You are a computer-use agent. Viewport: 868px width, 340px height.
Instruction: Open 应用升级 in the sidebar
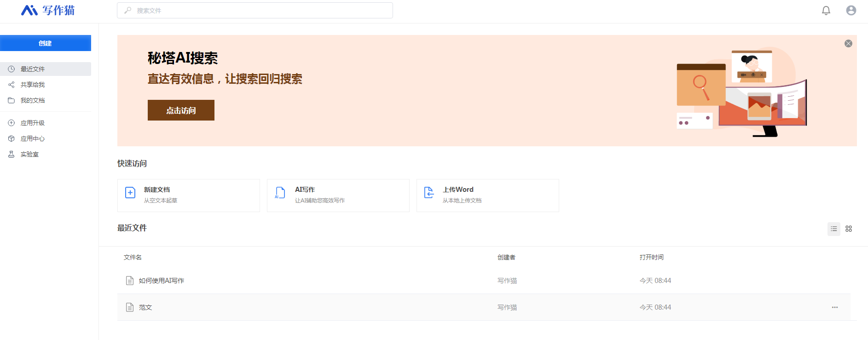[x=33, y=123]
